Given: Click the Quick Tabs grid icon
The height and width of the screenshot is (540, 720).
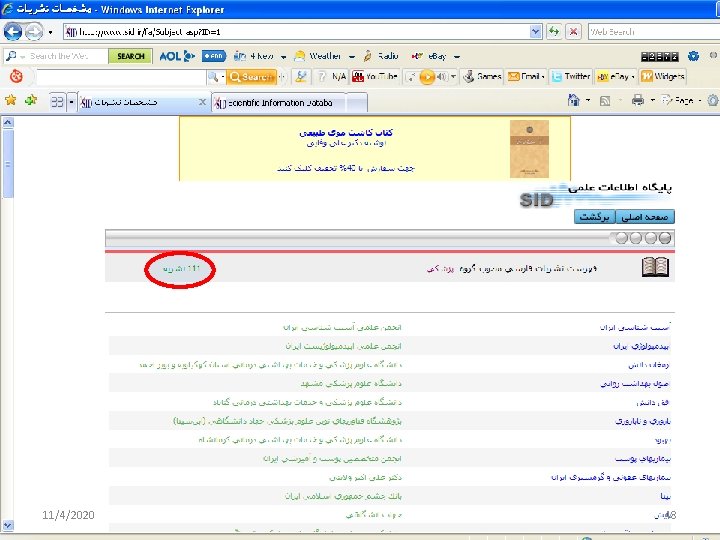Looking at the screenshot, I should (x=57, y=101).
